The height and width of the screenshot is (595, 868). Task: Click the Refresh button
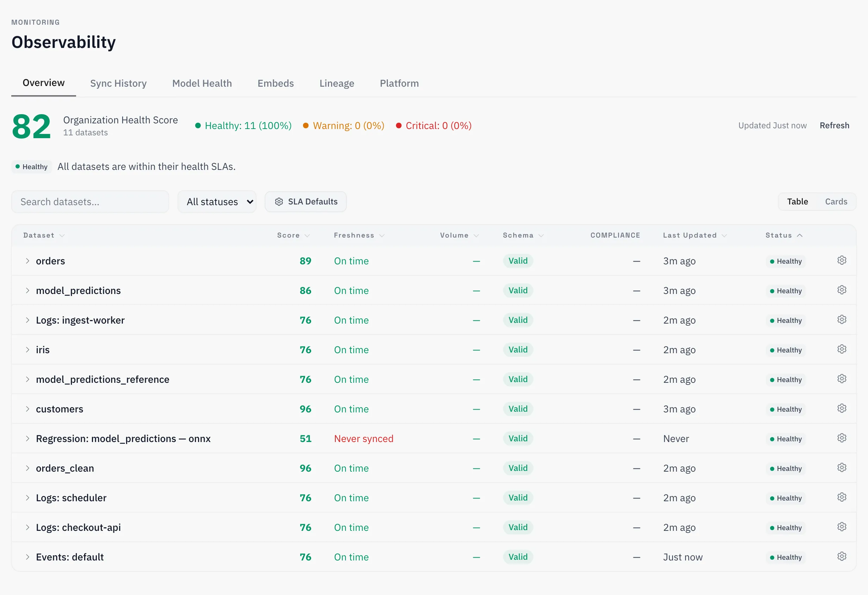click(x=835, y=125)
